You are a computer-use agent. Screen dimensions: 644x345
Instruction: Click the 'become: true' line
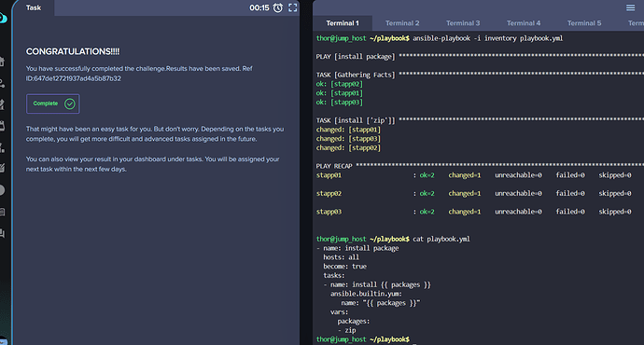click(344, 267)
